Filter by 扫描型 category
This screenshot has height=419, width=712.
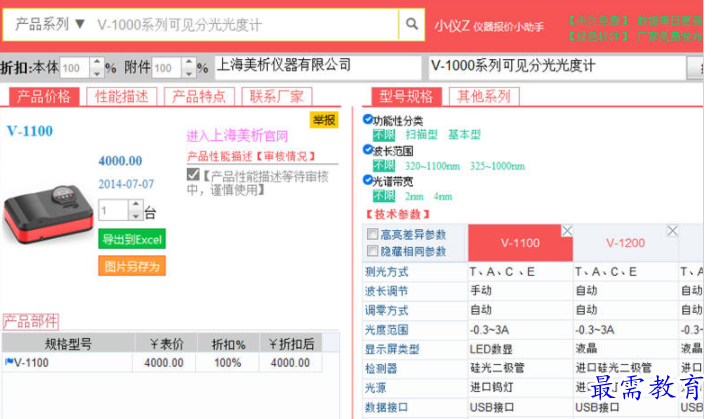click(421, 134)
